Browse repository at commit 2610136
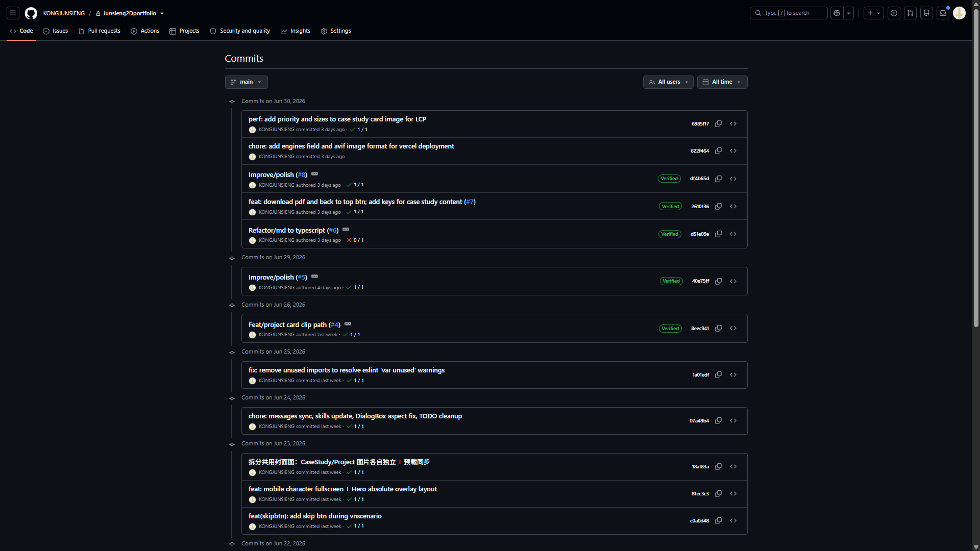This screenshot has width=980, height=551. [x=733, y=207]
